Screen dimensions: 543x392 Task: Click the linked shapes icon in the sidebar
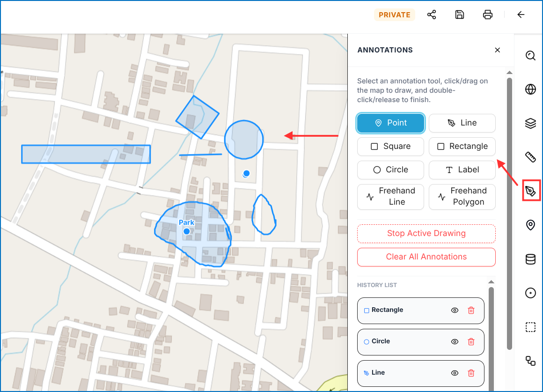click(530, 361)
